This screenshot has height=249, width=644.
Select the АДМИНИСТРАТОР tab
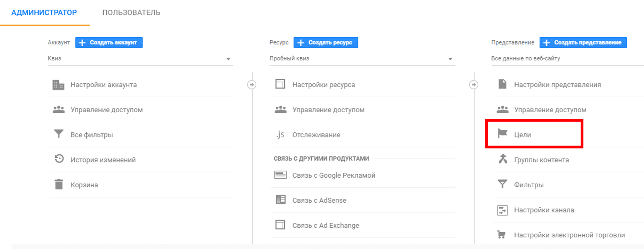click(44, 13)
